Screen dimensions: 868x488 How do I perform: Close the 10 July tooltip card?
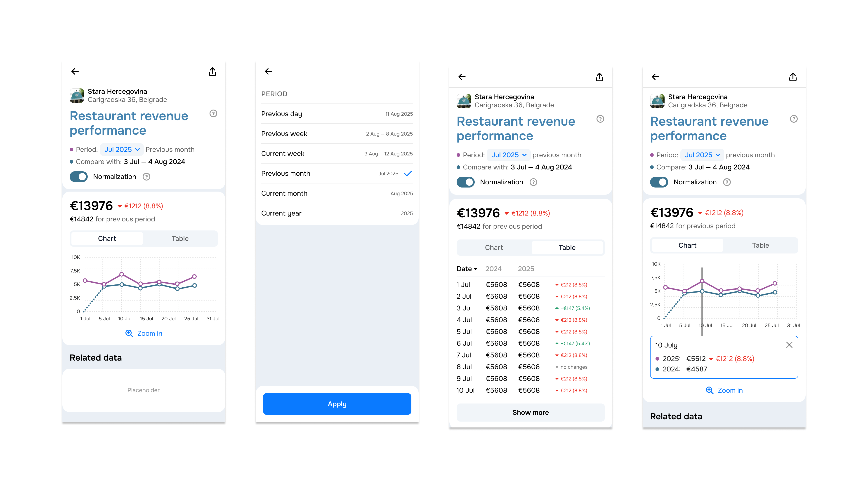tap(789, 345)
